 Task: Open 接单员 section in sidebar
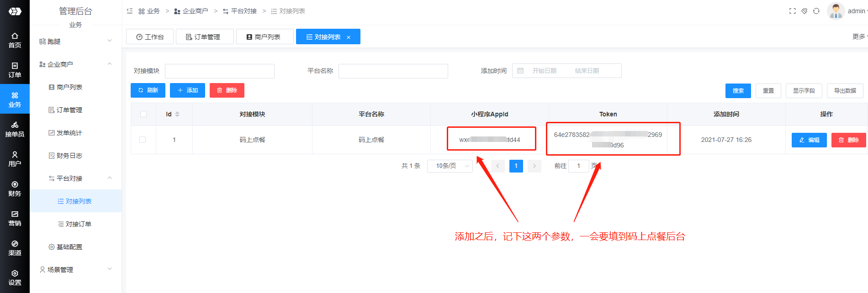tap(15, 129)
